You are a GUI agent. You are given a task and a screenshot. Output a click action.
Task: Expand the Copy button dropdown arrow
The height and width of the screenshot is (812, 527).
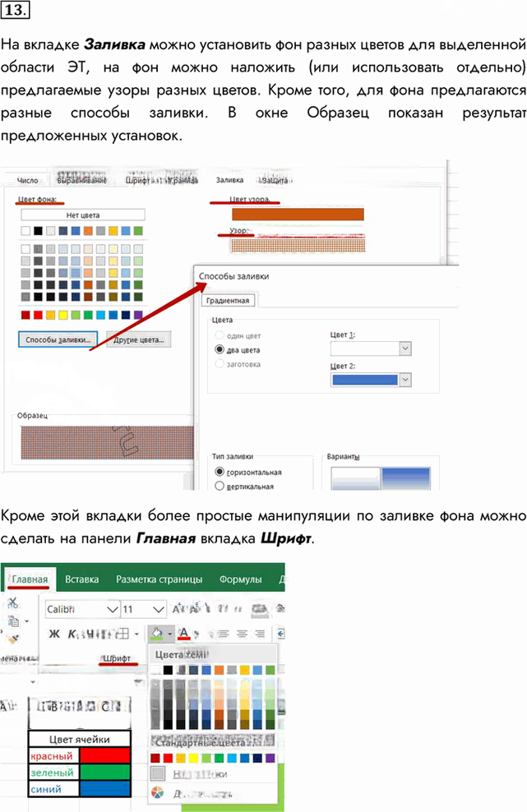pos(27,621)
